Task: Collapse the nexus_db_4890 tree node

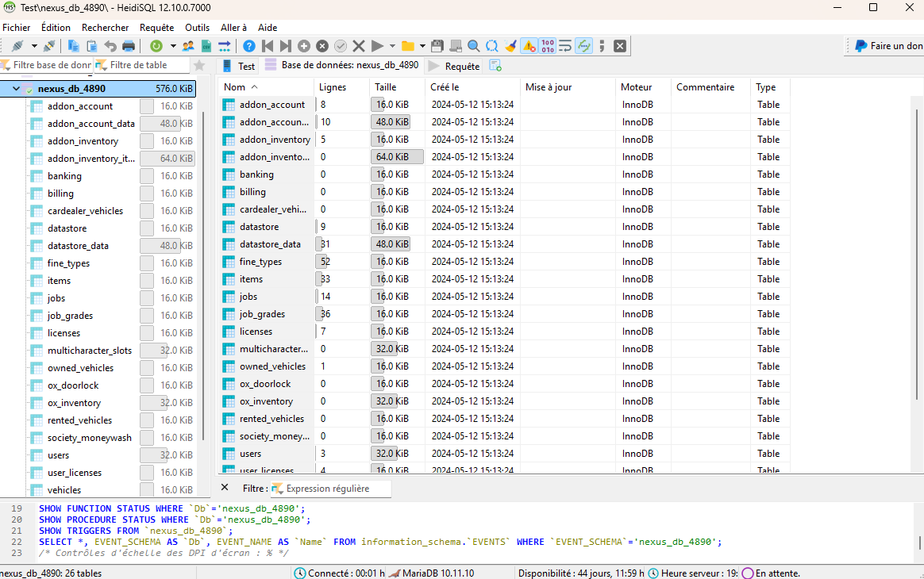Action: coord(17,89)
